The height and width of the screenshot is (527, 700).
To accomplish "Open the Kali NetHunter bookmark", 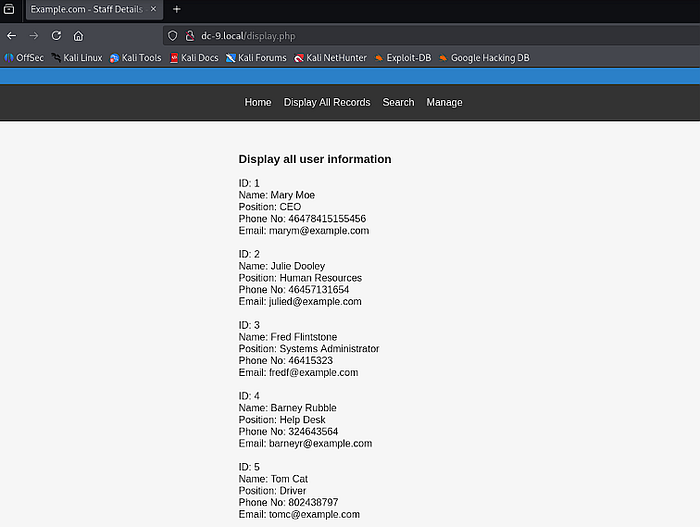I will point(330,58).
